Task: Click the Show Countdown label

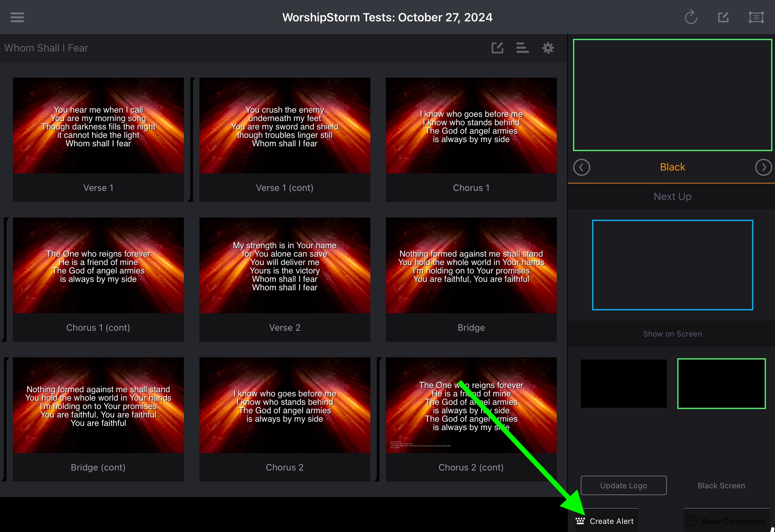Action: click(x=733, y=521)
